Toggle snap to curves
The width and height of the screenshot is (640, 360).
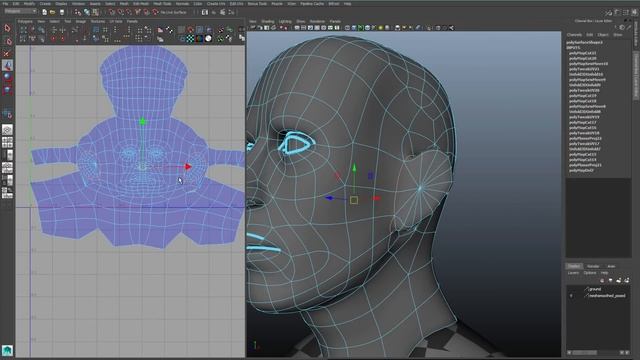click(x=120, y=12)
